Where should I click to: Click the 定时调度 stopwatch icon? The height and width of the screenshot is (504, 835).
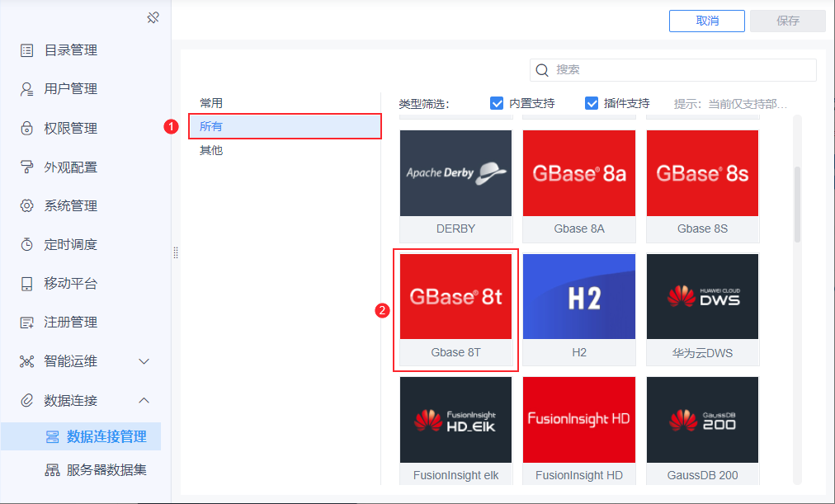pyautogui.click(x=26, y=244)
